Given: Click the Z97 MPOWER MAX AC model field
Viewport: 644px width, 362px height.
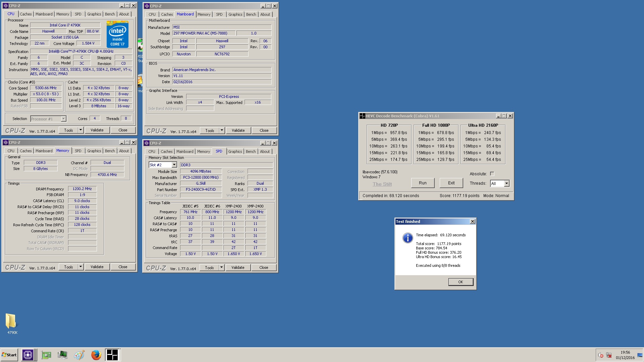Looking at the screenshot, I should pos(204,33).
